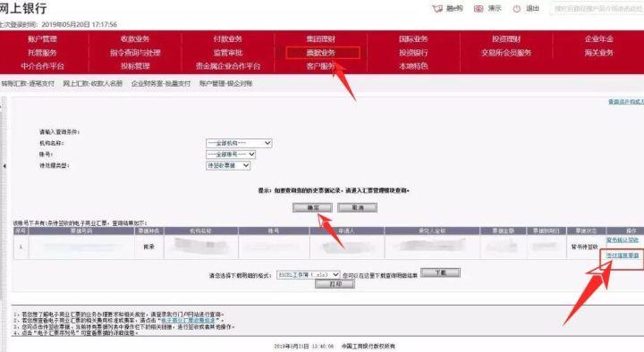Screen dimensions: 644x352
Task: Click the 票据状态 column header
Action: tap(586, 231)
